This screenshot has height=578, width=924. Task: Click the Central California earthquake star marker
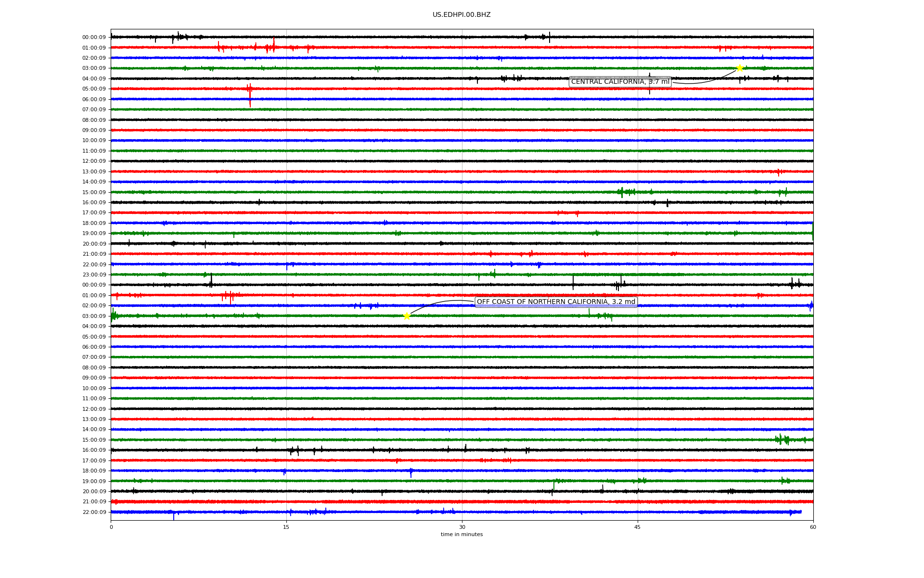click(x=740, y=68)
